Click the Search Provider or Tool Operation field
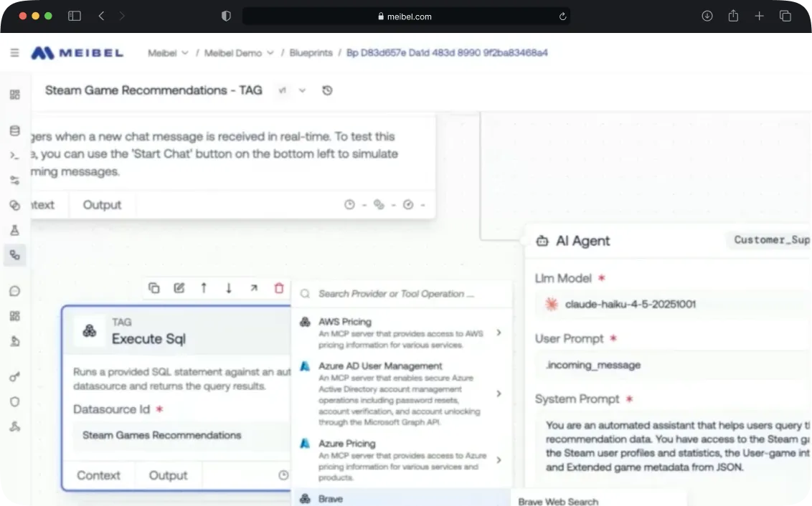Image resolution: width=812 pixels, height=506 pixels. pos(402,294)
